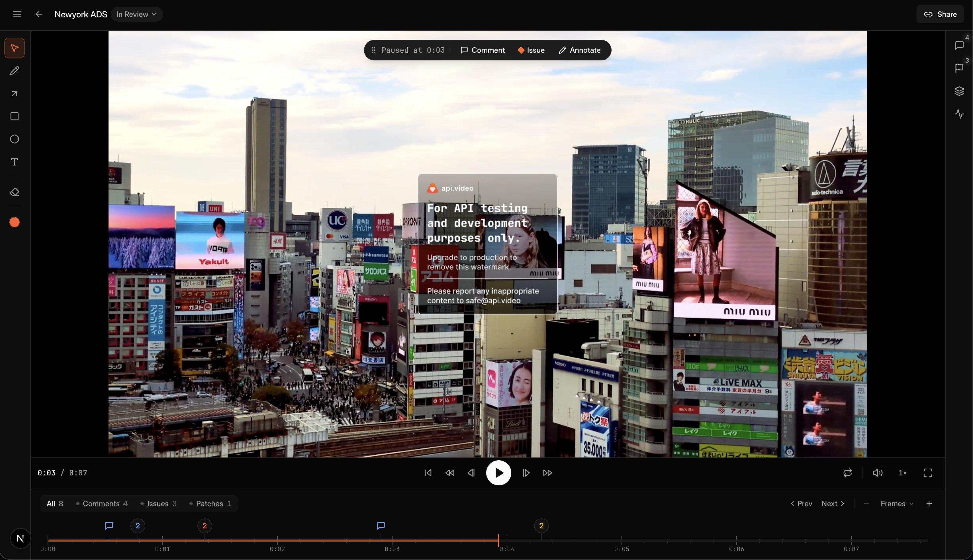Open orange grouped marker labeled 2
Viewport: 973px width, 560px height.
[x=205, y=526]
